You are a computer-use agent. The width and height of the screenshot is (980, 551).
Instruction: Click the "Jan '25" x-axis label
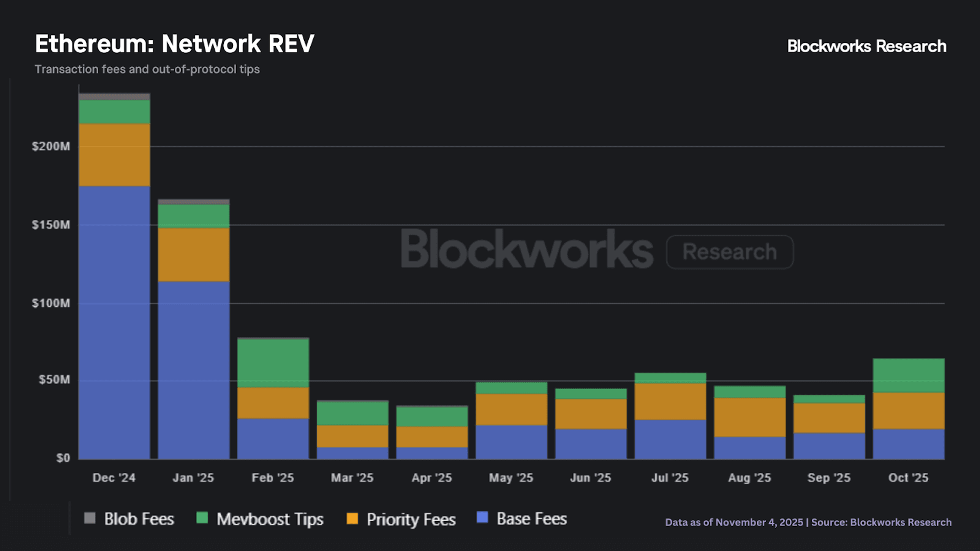(193, 478)
